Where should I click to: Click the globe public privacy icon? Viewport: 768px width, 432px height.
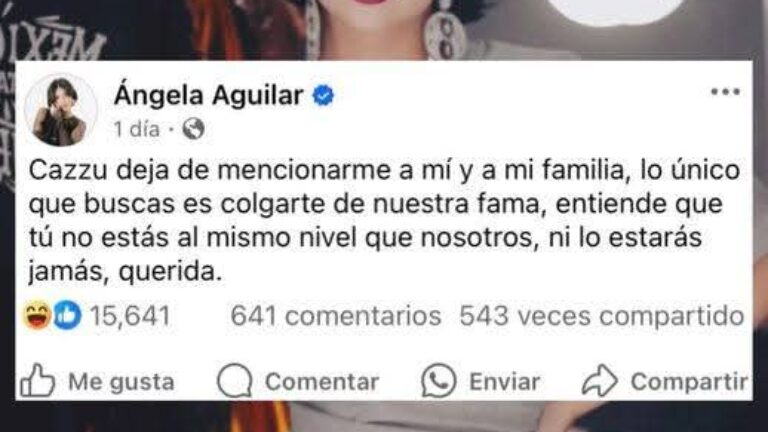(x=193, y=129)
